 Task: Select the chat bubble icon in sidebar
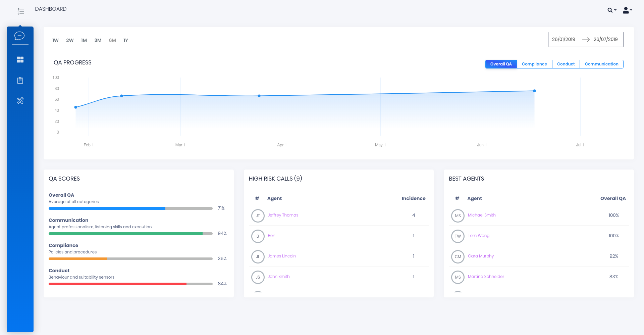pyautogui.click(x=20, y=36)
